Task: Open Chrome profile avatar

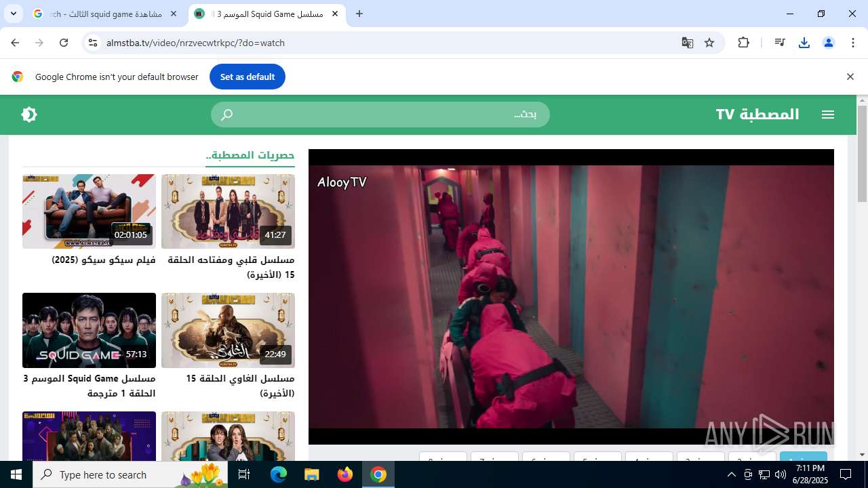Action: click(829, 43)
